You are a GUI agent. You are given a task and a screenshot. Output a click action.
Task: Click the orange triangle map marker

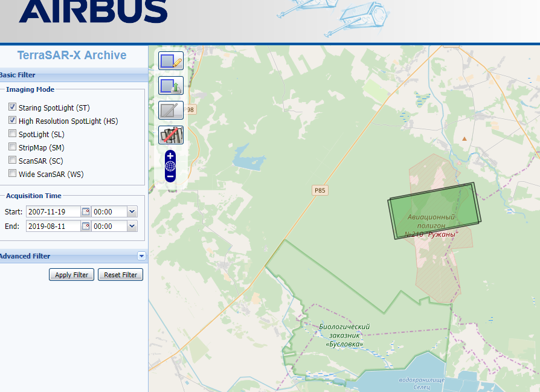pyautogui.click(x=464, y=139)
